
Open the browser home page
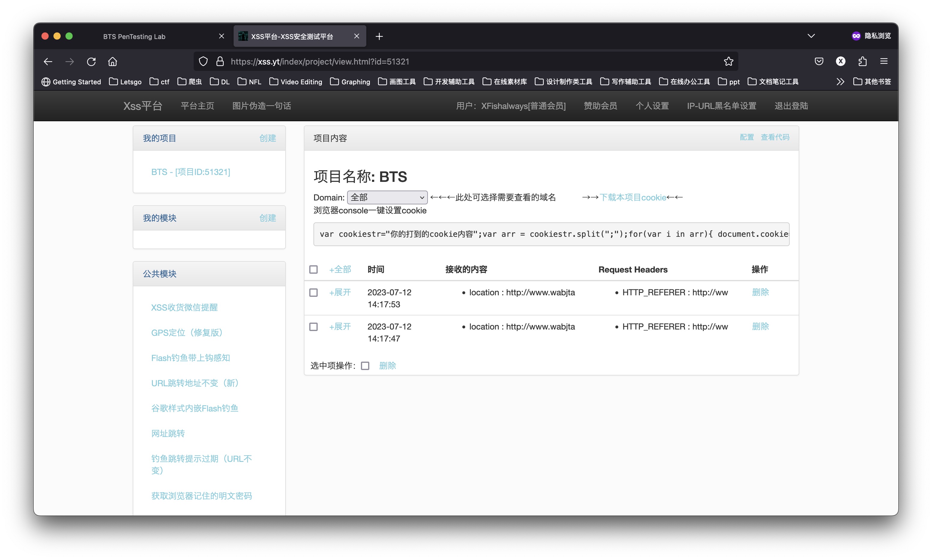(x=113, y=62)
